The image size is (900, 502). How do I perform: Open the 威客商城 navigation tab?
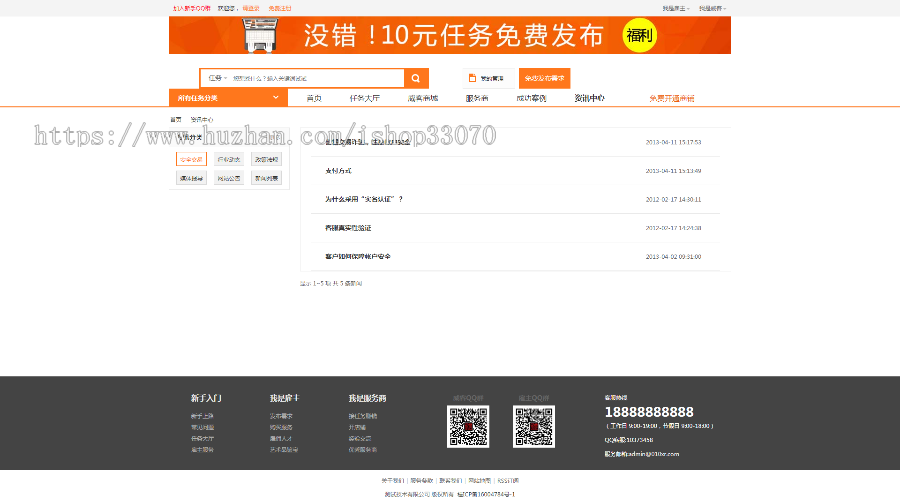pos(423,98)
